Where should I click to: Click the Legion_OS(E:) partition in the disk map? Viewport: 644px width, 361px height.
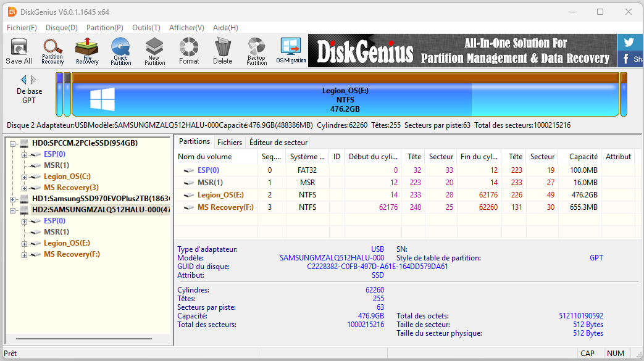tap(345, 95)
